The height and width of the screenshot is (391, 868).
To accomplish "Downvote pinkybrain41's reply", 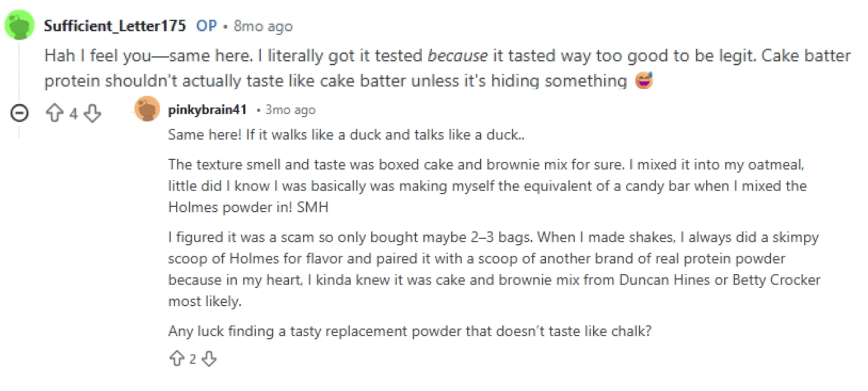I will click(209, 358).
